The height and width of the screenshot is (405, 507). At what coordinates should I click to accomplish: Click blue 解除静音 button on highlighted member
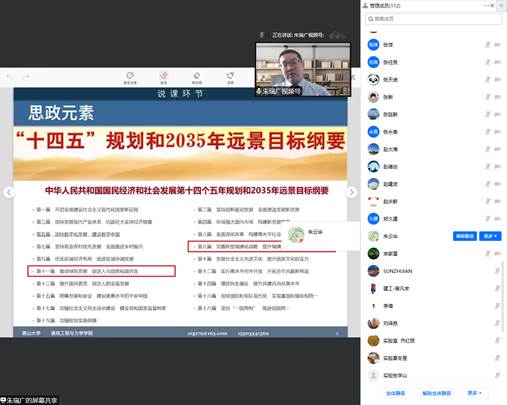pyautogui.click(x=465, y=236)
